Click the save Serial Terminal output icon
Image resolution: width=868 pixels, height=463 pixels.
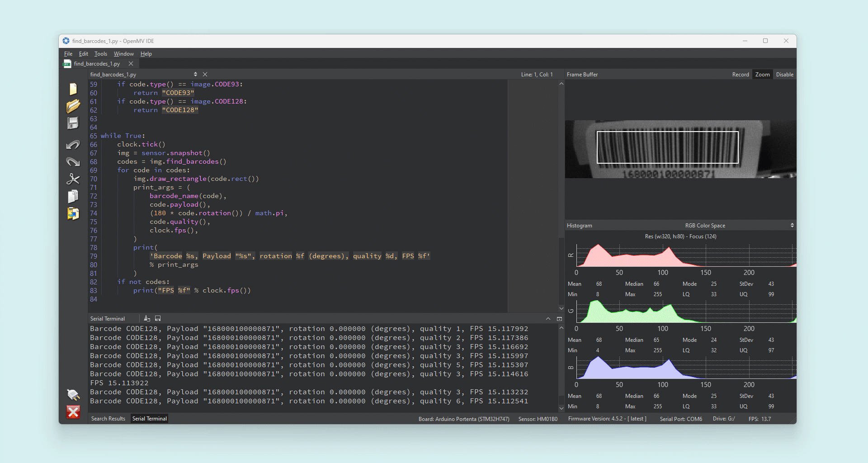click(x=158, y=319)
